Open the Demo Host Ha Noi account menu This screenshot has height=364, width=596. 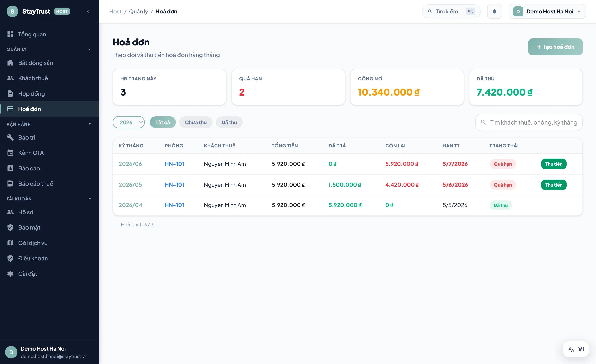click(547, 11)
